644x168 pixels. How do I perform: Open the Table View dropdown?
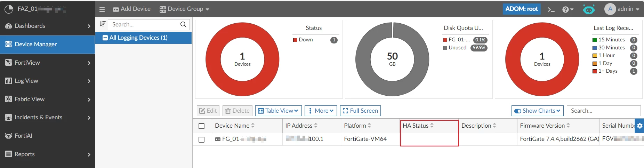(278, 111)
